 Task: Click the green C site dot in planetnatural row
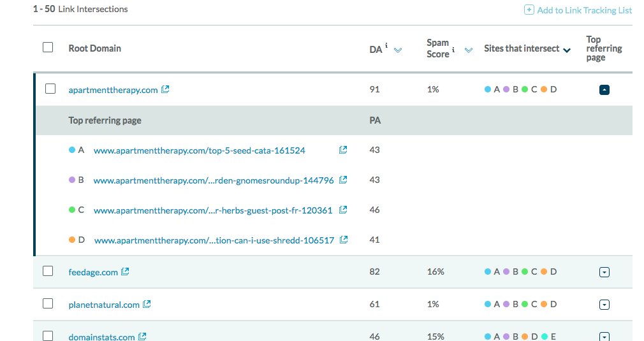525,304
